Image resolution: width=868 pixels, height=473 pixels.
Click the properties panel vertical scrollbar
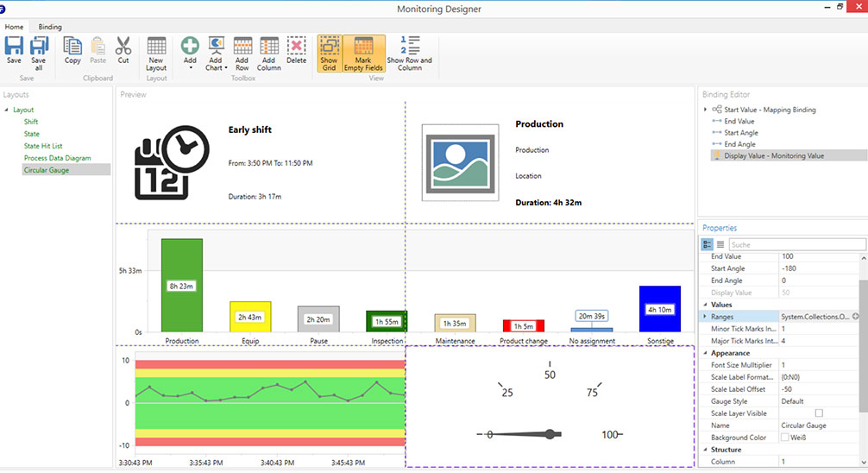tap(863, 346)
